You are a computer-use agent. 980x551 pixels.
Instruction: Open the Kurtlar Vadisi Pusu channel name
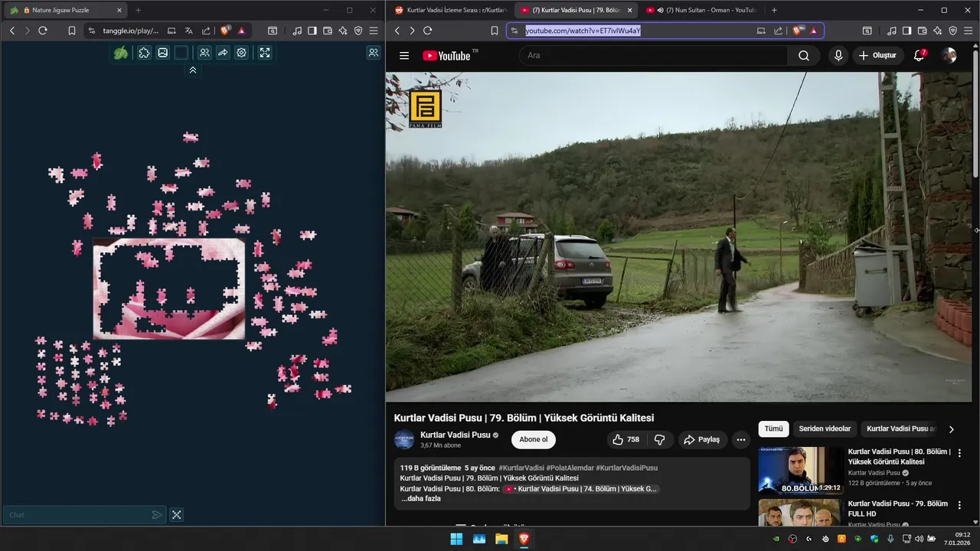click(x=455, y=435)
